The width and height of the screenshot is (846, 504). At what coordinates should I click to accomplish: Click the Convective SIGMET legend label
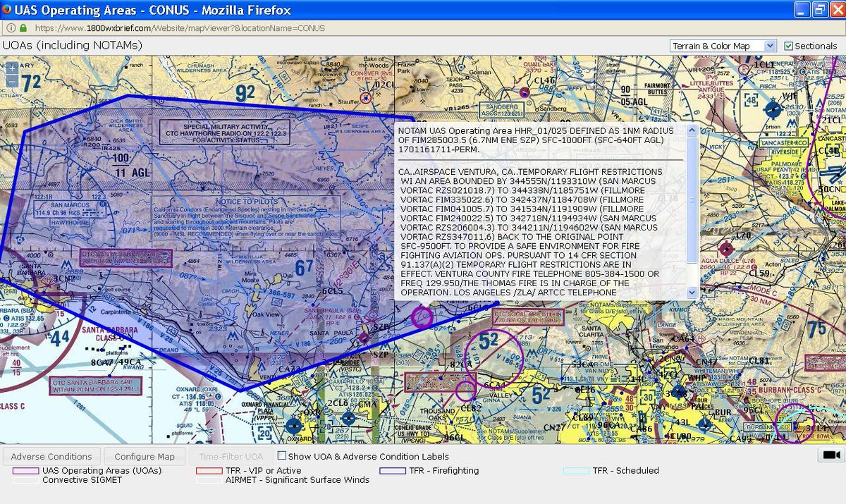(82, 480)
